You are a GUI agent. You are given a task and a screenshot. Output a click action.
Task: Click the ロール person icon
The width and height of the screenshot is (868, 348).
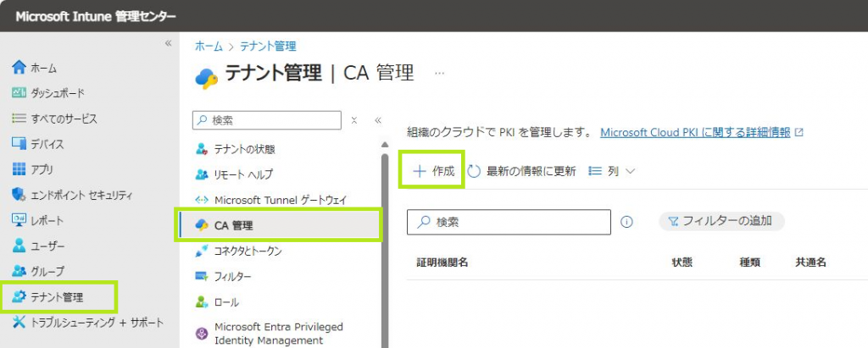[202, 302]
